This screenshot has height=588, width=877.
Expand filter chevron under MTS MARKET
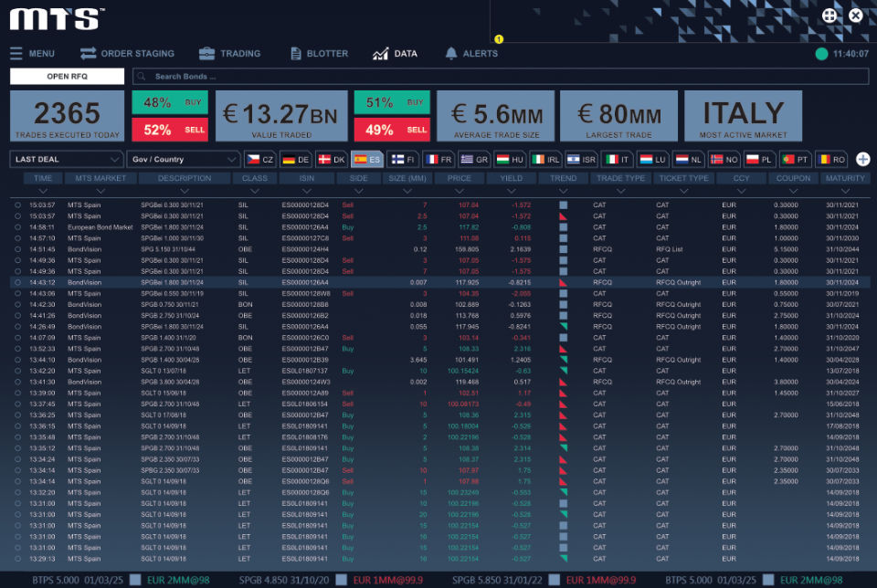click(x=100, y=191)
